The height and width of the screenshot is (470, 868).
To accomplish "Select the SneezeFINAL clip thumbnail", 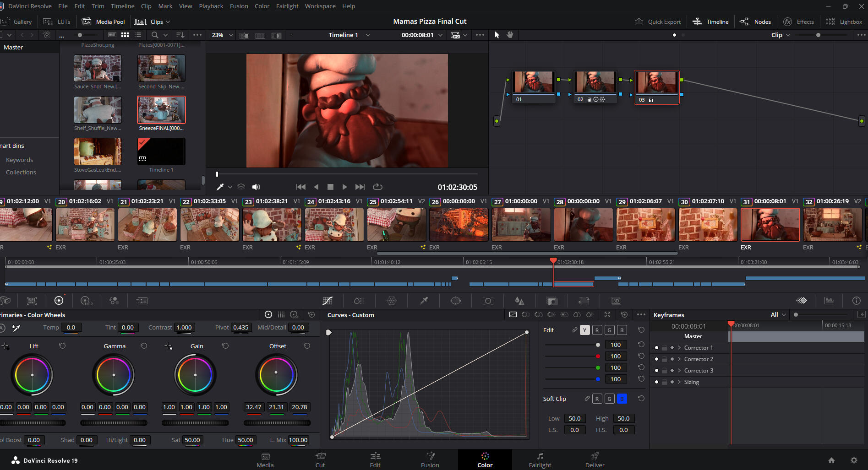I will [x=161, y=110].
